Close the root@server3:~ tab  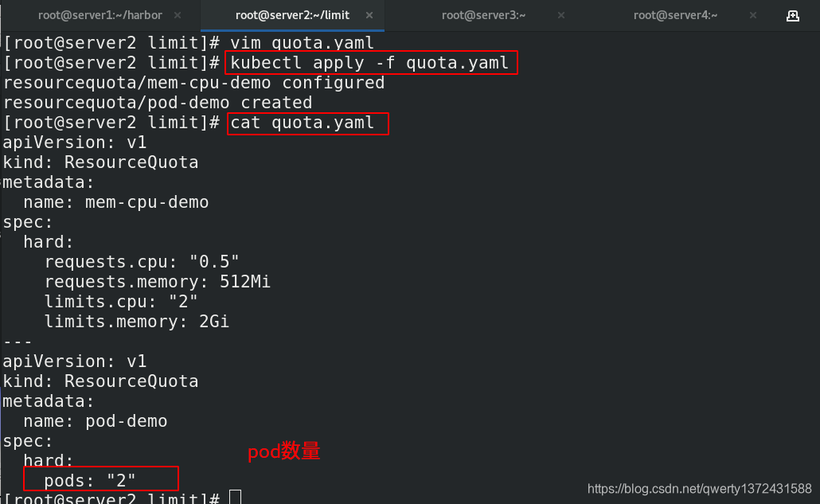coord(561,15)
